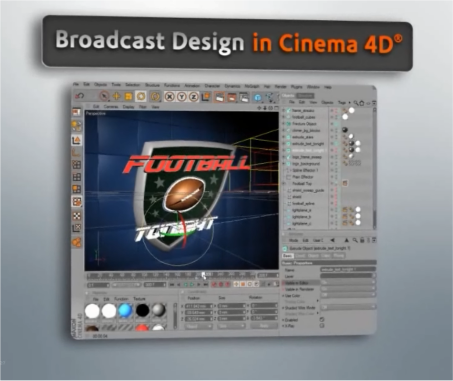The image size is (453, 381).
Task: Toggle the X axis lock icon
Action: coord(170,97)
